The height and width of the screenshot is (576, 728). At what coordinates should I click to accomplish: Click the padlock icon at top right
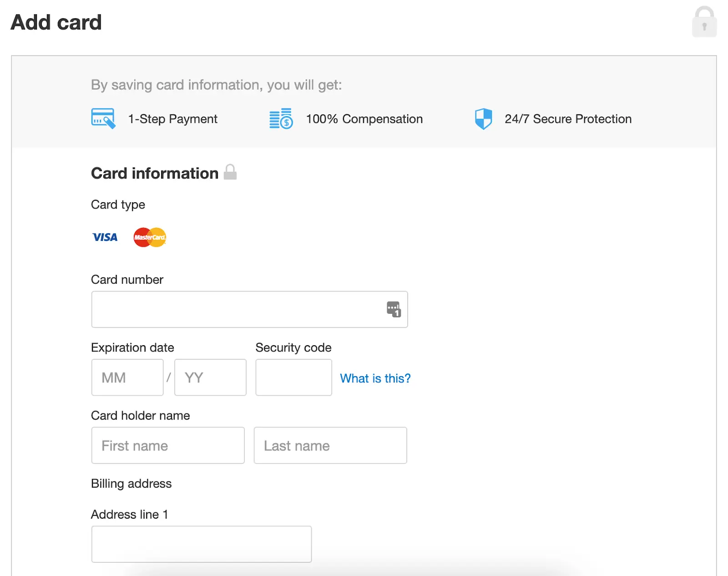(x=704, y=22)
